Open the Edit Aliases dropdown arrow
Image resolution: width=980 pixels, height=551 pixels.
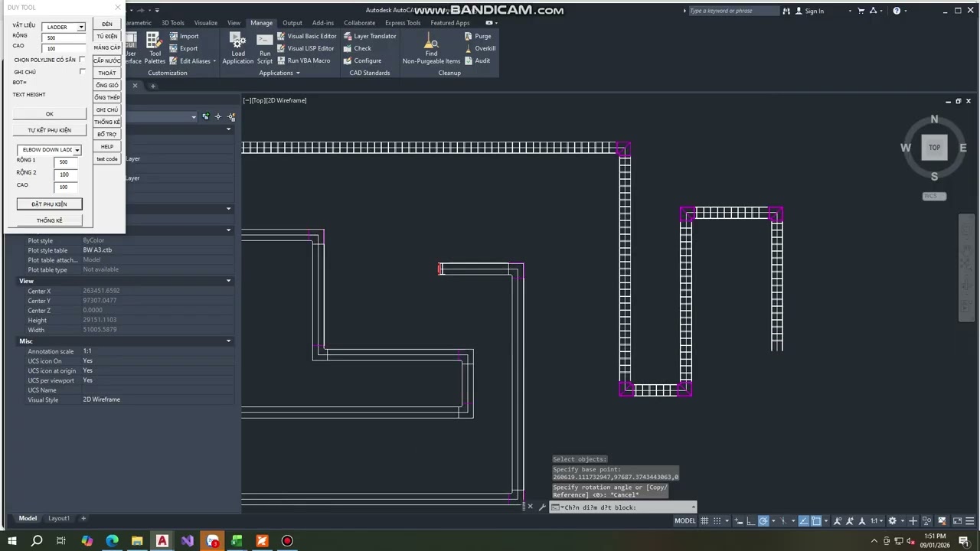(214, 60)
